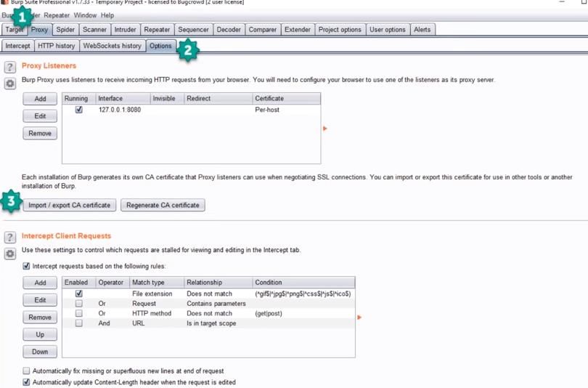Open the Alerts tab
Screen dimensions: 588x388
(422, 30)
